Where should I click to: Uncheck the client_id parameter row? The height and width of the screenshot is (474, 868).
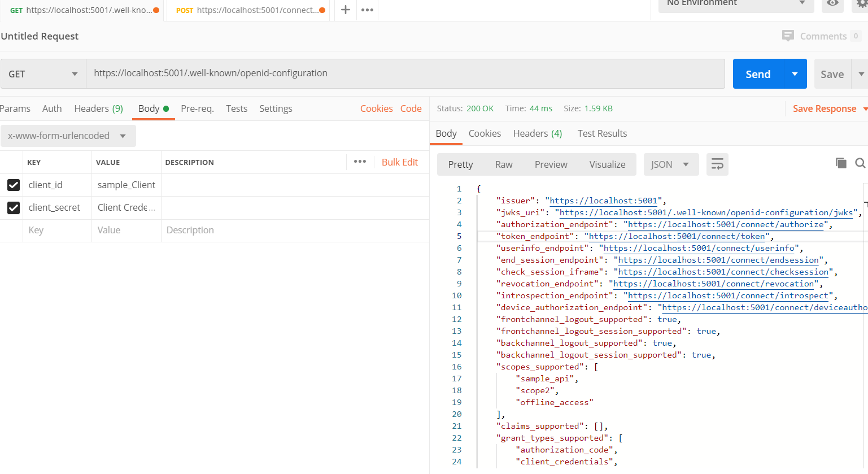[x=14, y=185]
